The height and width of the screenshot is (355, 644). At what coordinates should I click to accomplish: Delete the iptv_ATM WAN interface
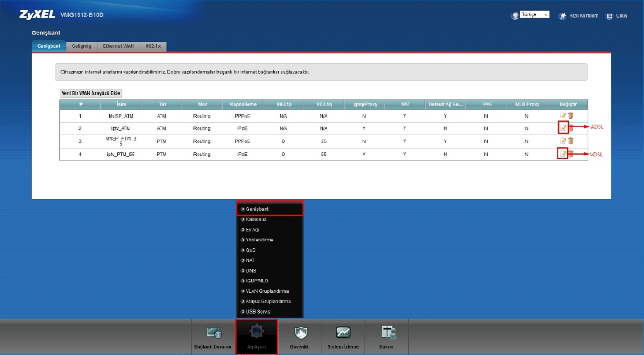pyautogui.click(x=570, y=128)
